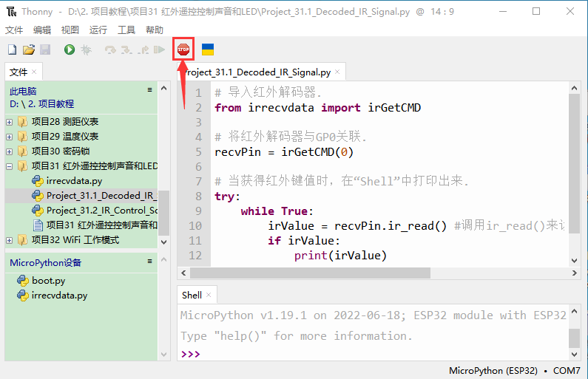Expand the 项目30 密码锁 folder
The width and height of the screenshot is (588, 379).
pyautogui.click(x=10, y=151)
